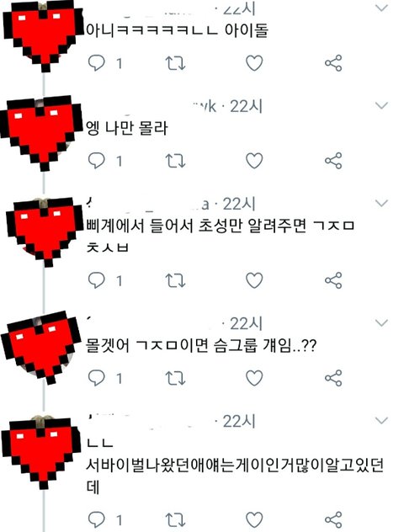Open options chevron on '엥 나만 몰라' tweet

381,105
